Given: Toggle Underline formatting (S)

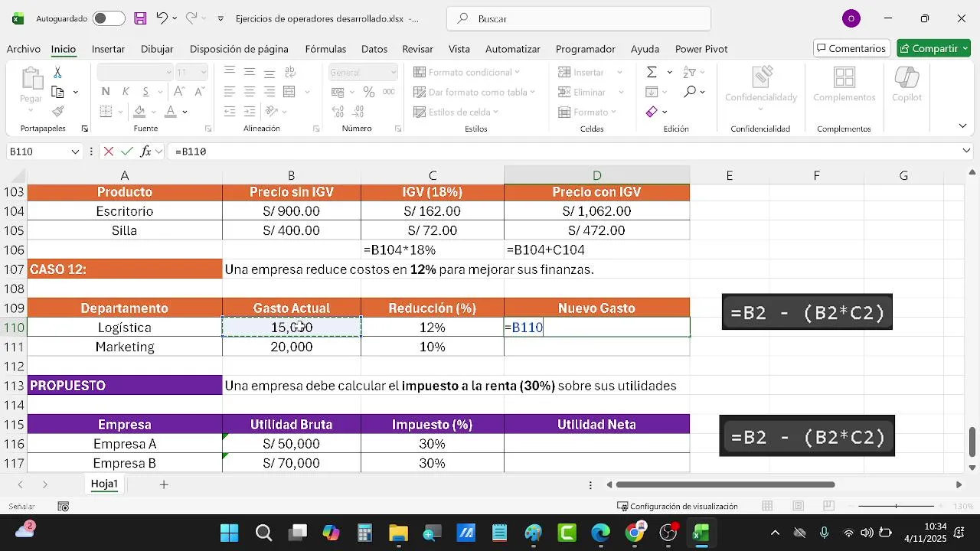Looking at the screenshot, I should (144, 92).
